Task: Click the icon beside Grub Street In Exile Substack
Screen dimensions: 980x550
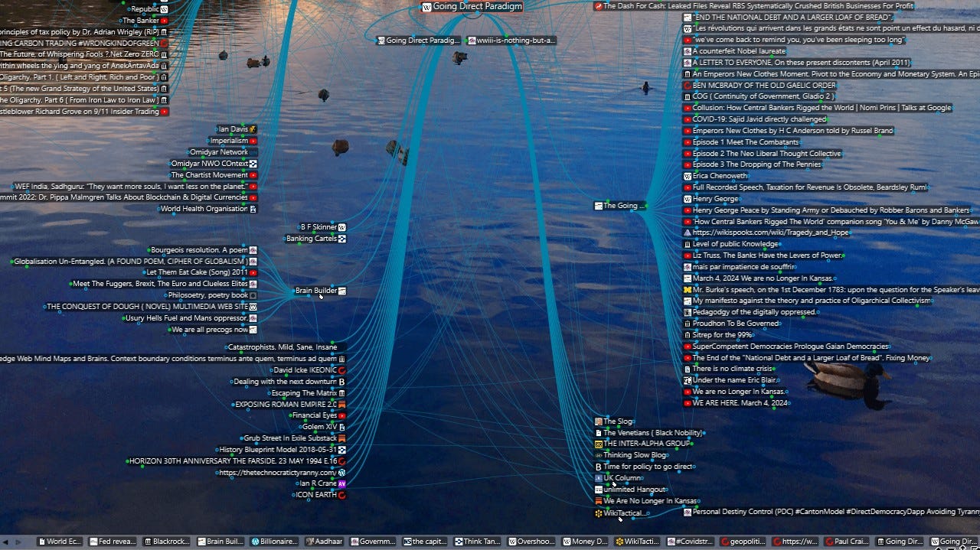Action: tap(342, 438)
